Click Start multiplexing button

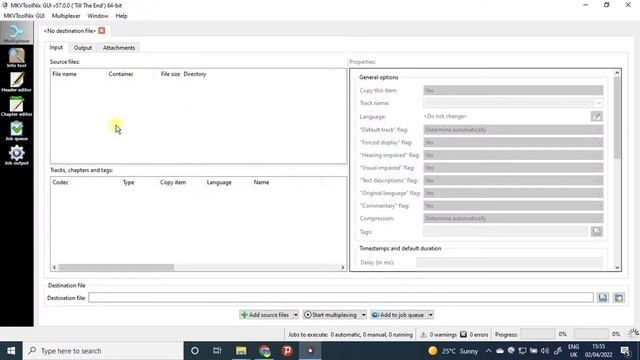coord(331,315)
